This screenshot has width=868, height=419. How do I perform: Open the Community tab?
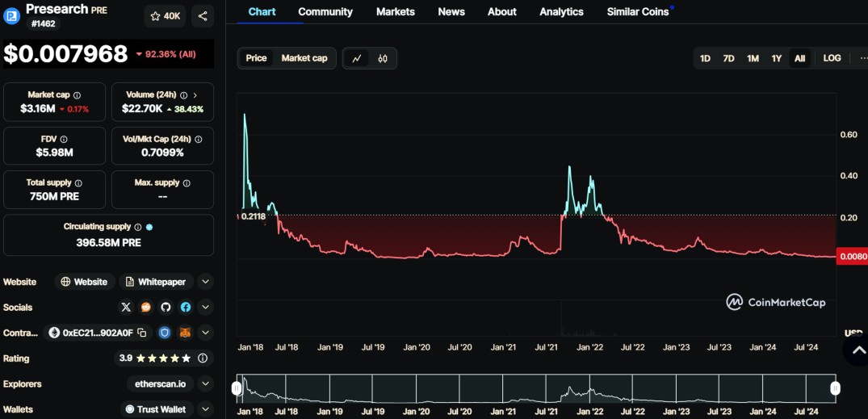coord(325,11)
